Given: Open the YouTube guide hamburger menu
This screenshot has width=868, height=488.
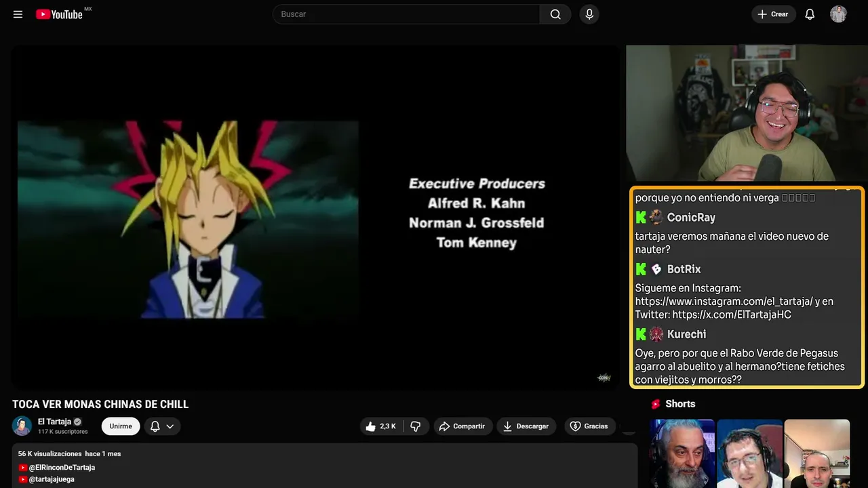Looking at the screenshot, I should point(18,14).
